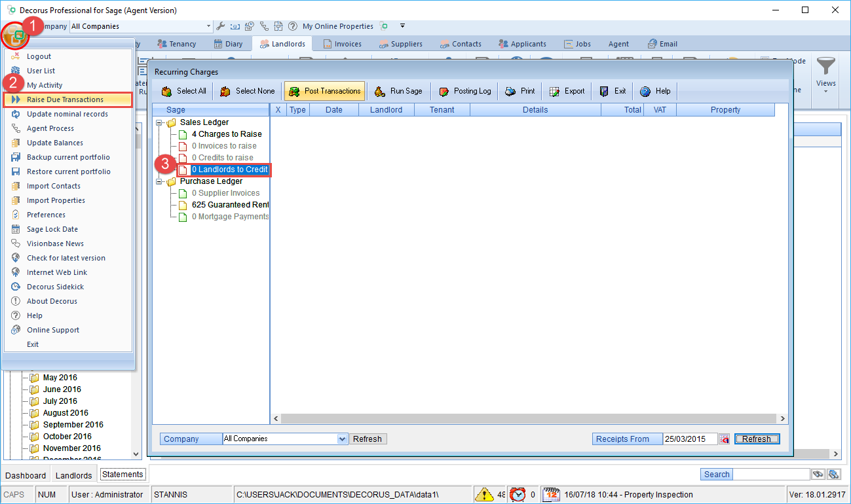This screenshot has height=504, width=851.
Task: Click the wrench settings icon in top toolbar
Action: point(221,26)
